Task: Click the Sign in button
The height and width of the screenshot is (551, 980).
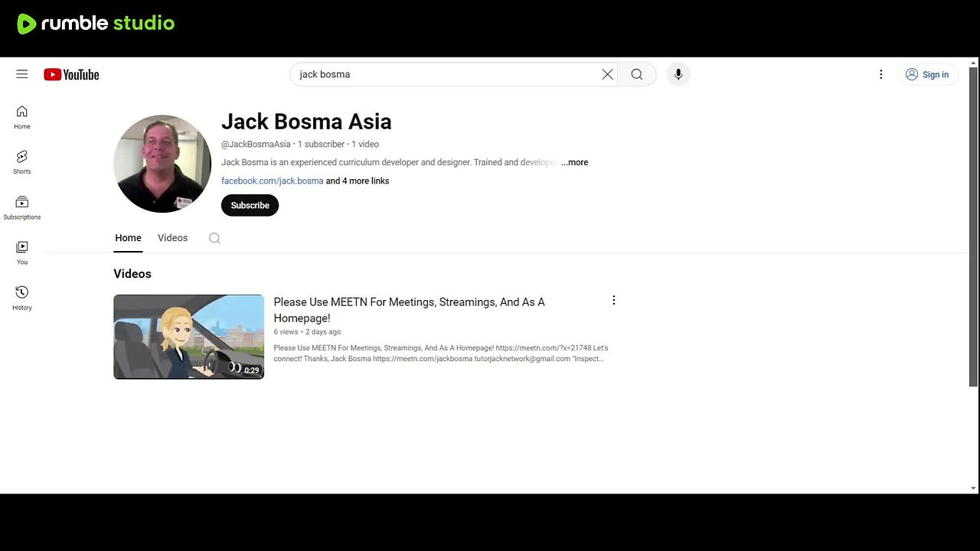Action: [927, 74]
